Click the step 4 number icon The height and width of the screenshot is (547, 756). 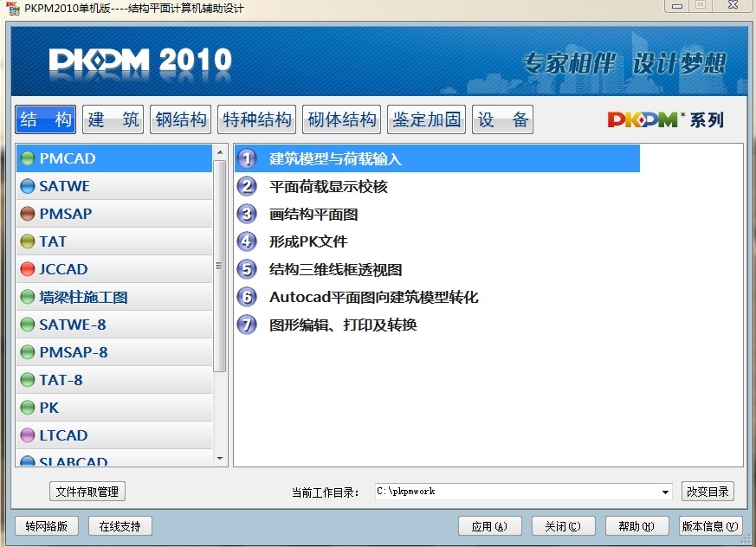tap(247, 241)
